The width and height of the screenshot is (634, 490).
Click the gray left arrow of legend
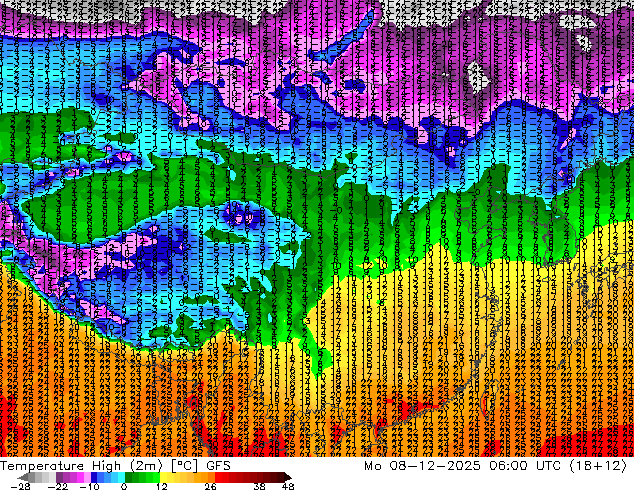23,477
